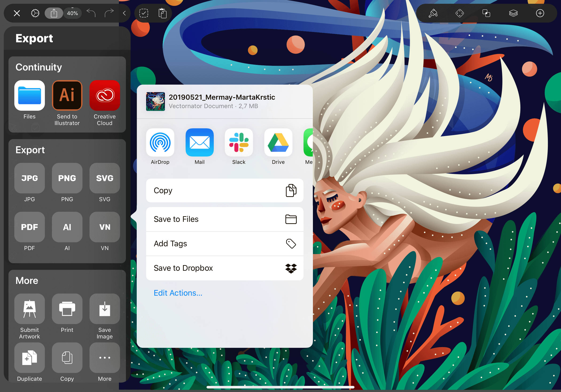Export the artwork as PNG

point(67,178)
